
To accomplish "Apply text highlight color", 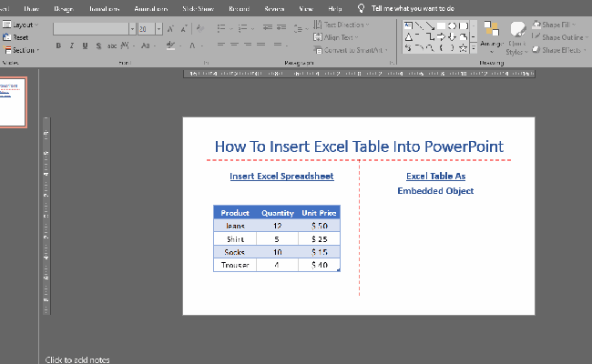I will point(170,45).
